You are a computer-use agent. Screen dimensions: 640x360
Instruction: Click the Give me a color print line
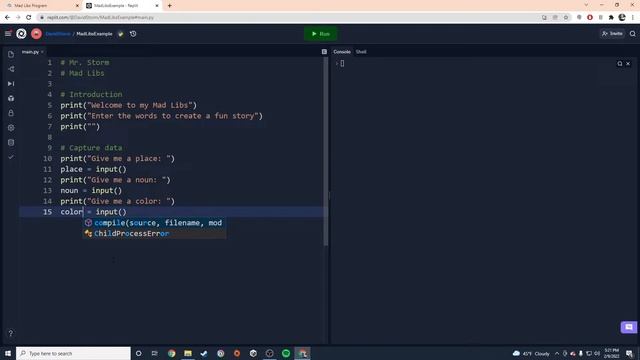pyautogui.click(x=118, y=201)
